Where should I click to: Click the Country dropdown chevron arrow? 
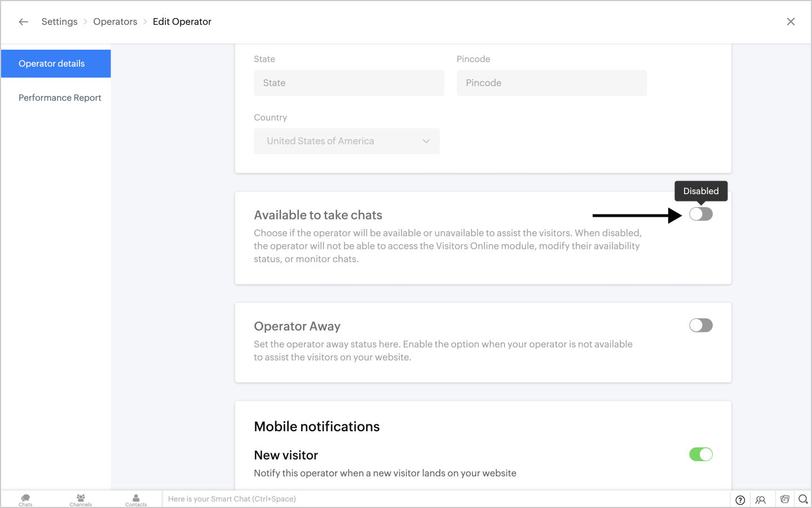click(x=426, y=141)
